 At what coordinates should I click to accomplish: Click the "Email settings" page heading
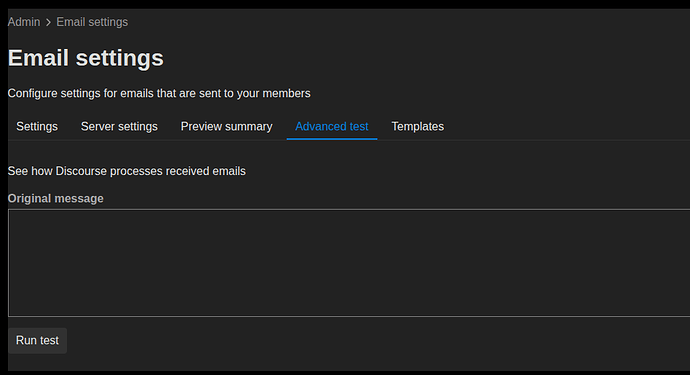tap(86, 58)
